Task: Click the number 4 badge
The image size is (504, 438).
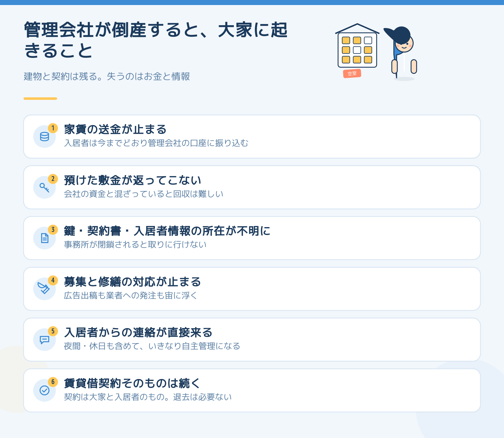Action: [53, 280]
